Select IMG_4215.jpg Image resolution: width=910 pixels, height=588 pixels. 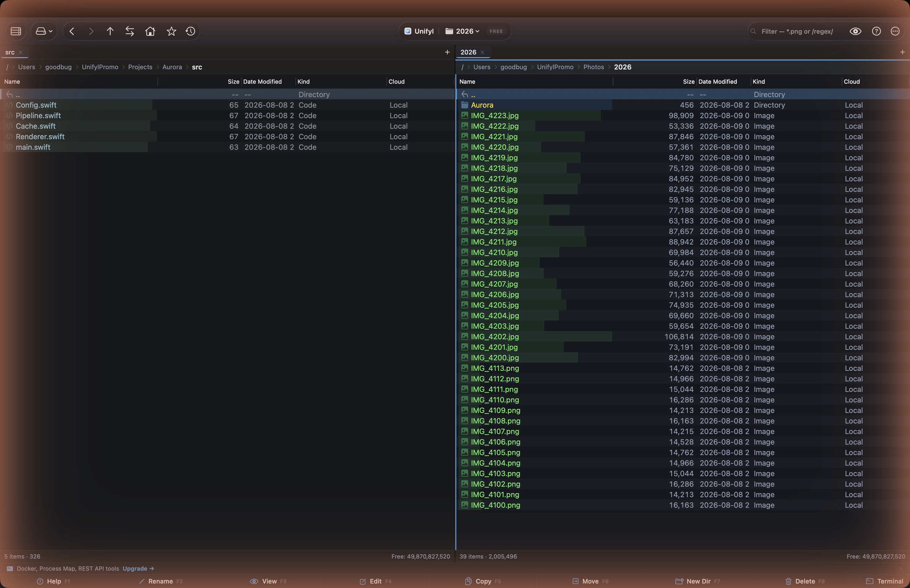coord(683,200)
